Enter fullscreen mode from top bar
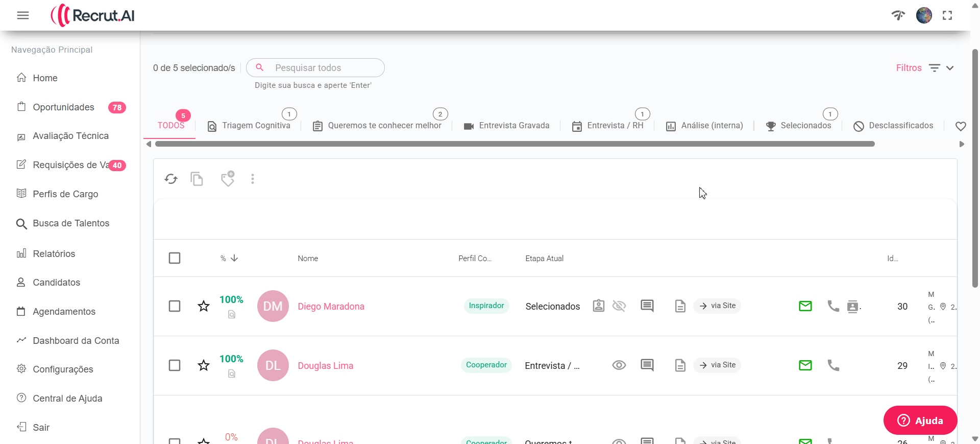980x444 pixels. point(947,16)
